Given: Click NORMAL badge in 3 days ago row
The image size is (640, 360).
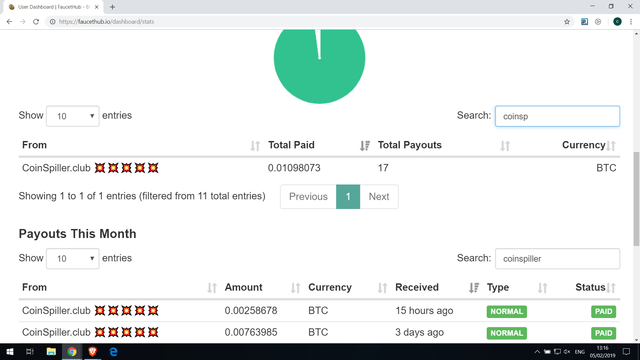Looking at the screenshot, I should tap(507, 333).
